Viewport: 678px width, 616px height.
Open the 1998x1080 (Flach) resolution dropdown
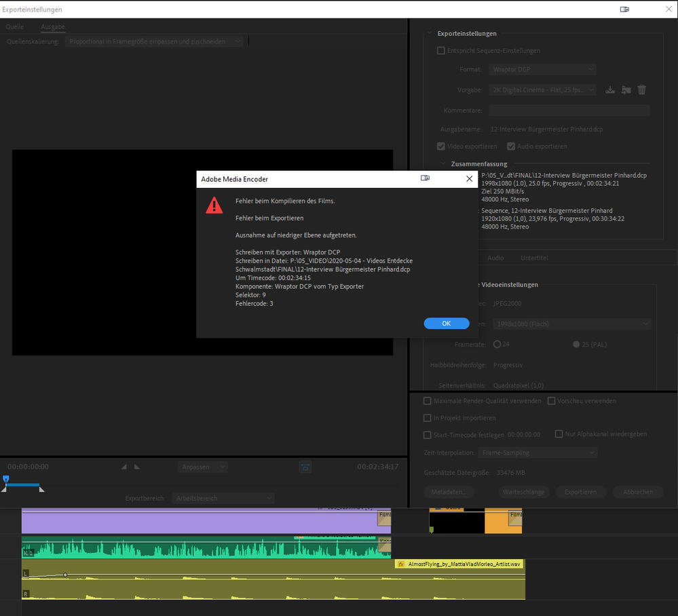pyautogui.click(x=571, y=324)
